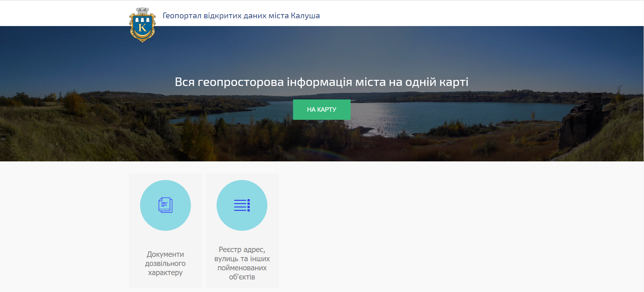Click the Kalush city coat of arms logo
The height and width of the screenshot is (292, 644).
click(x=142, y=25)
